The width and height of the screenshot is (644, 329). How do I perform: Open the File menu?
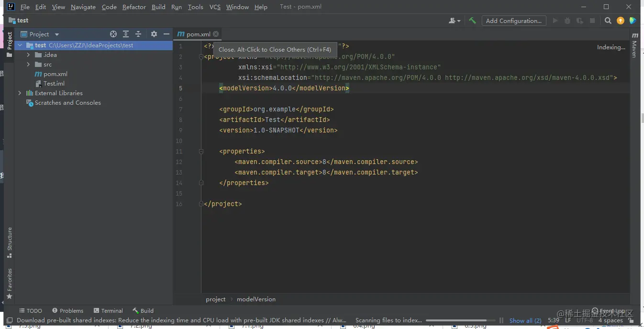pyautogui.click(x=25, y=7)
